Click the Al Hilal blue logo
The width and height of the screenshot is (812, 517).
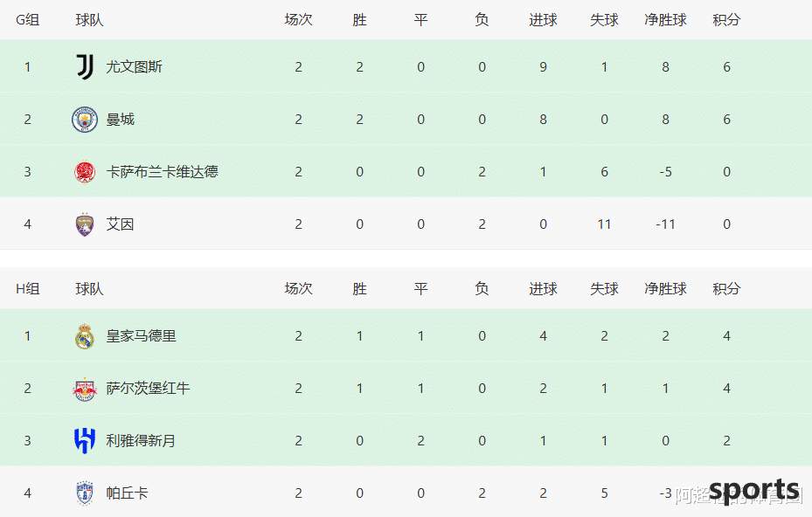(x=85, y=441)
